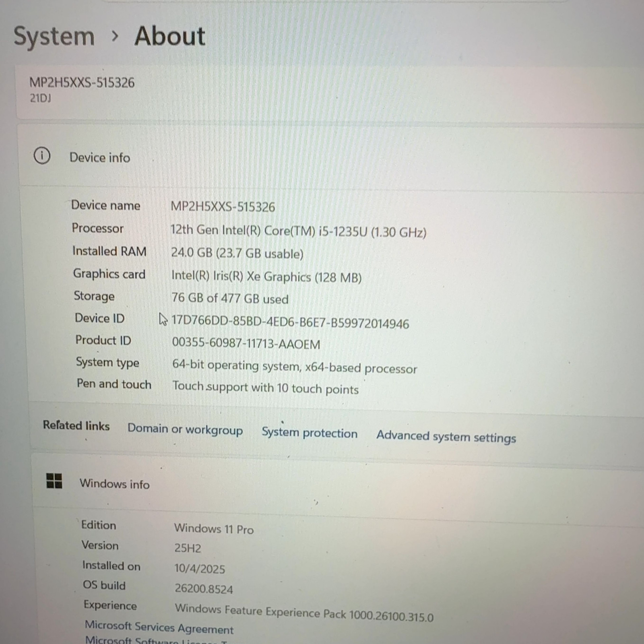
Task: Click the OS build label
Action: (104, 585)
